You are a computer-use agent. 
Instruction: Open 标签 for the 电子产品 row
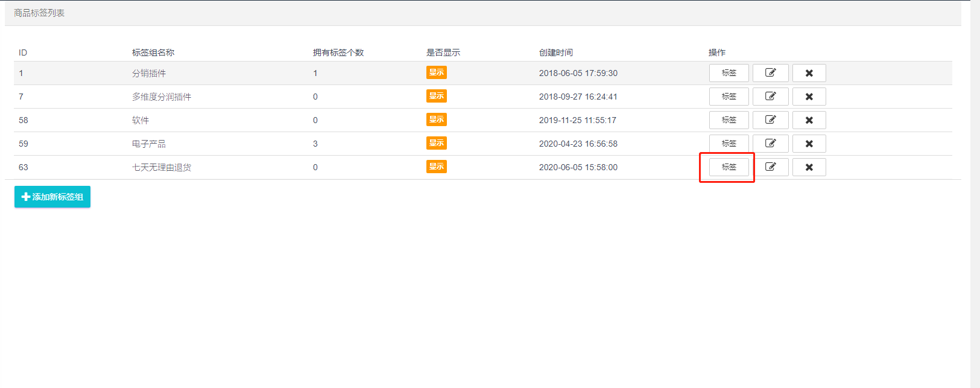click(x=729, y=144)
